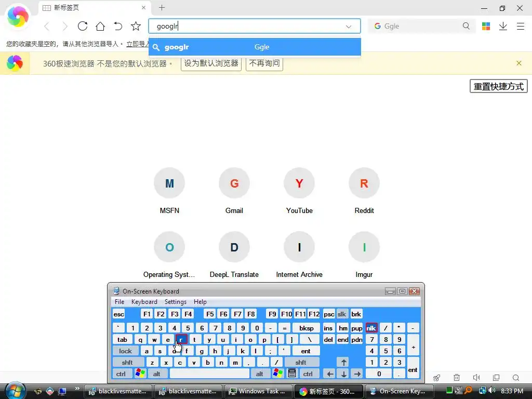Open the DeepL Translate shortcut tile
The image size is (532, 399).
coord(234,255)
